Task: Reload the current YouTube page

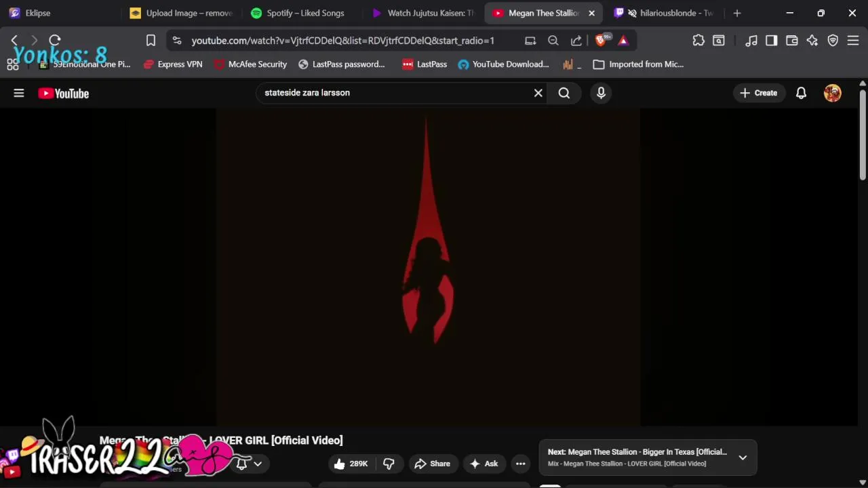Action: click(x=55, y=41)
